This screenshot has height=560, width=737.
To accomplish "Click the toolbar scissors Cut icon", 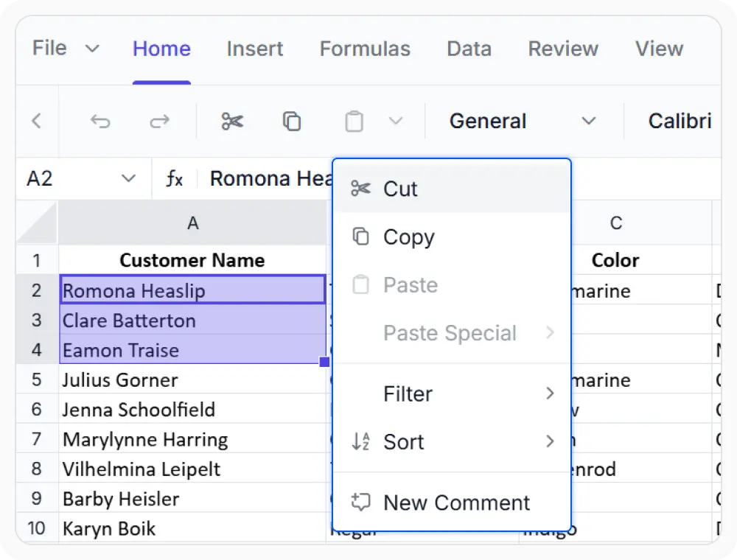I will [232, 121].
